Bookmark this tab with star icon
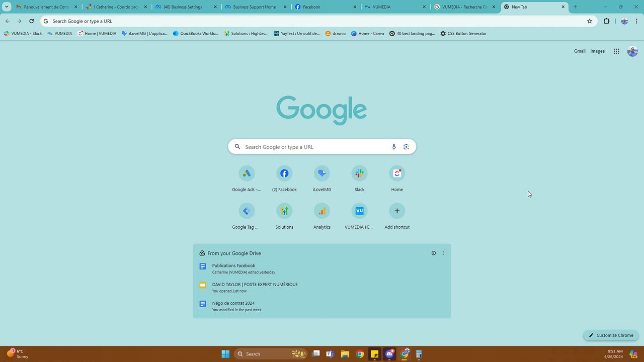 click(x=590, y=21)
